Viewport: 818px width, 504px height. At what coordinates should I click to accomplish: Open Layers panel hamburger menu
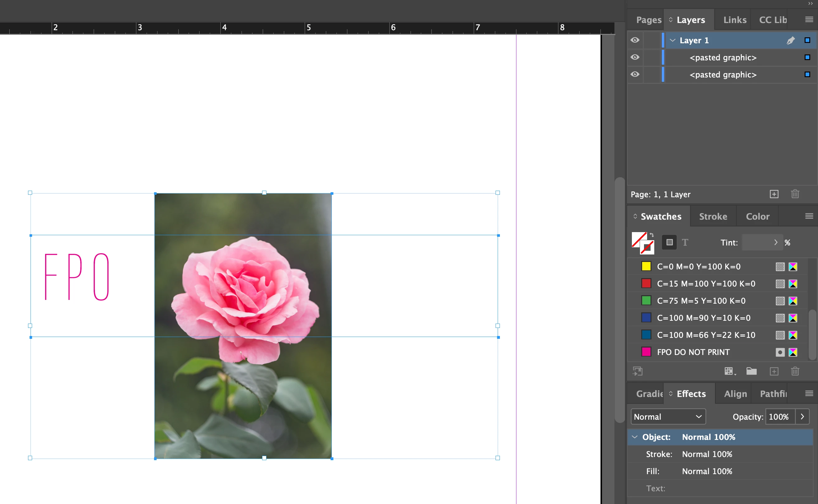click(809, 20)
